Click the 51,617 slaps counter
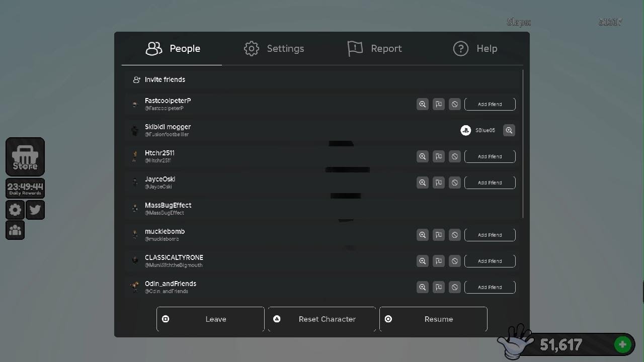 [x=561, y=345]
